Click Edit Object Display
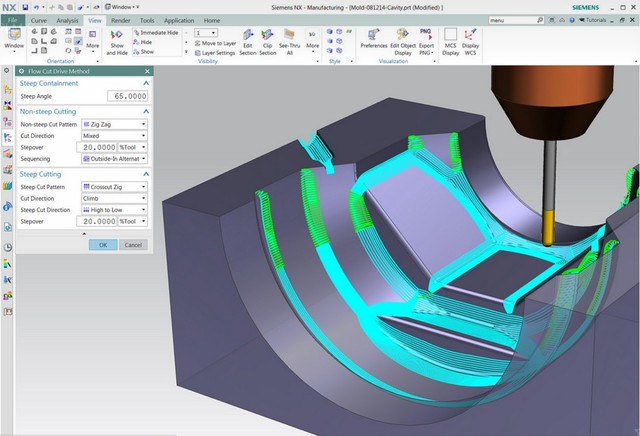The image size is (640, 436). click(x=403, y=42)
